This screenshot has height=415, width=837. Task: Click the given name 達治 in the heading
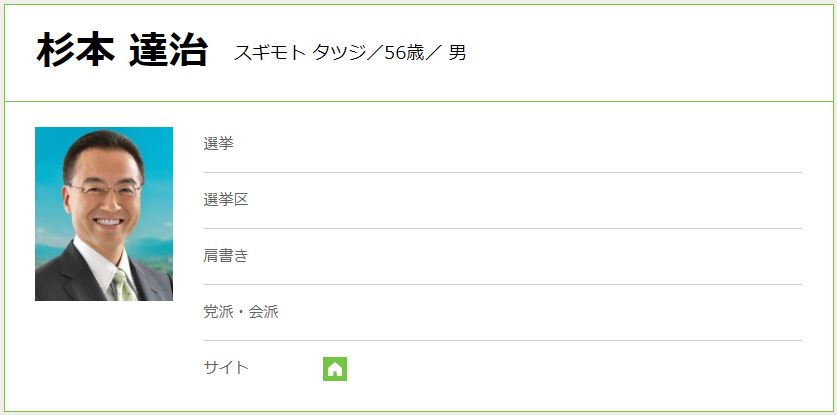tap(168, 51)
